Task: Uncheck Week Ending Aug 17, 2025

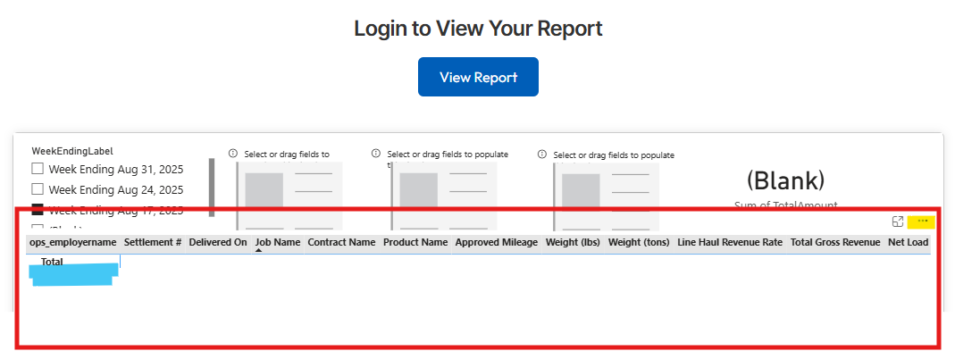Action: tap(38, 209)
